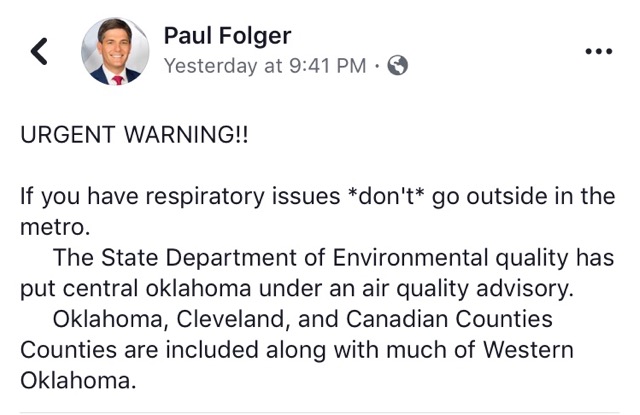Click the horizontal divider below the post
This screenshot has height=415, width=640.
point(320,413)
